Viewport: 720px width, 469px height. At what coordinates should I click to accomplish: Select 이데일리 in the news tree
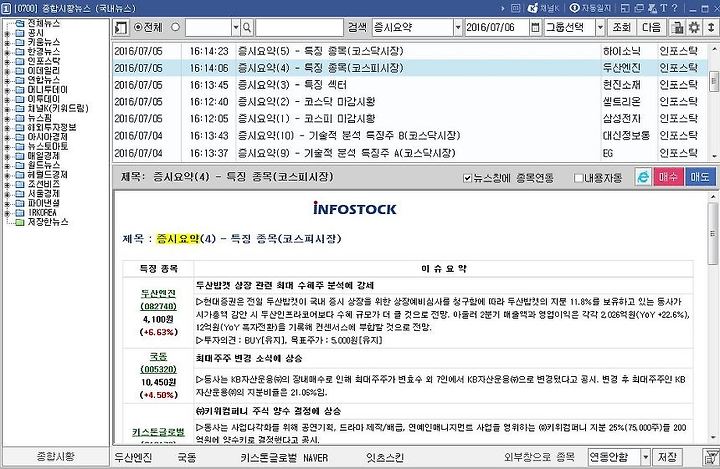pyautogui.click(x=43, y=71)
